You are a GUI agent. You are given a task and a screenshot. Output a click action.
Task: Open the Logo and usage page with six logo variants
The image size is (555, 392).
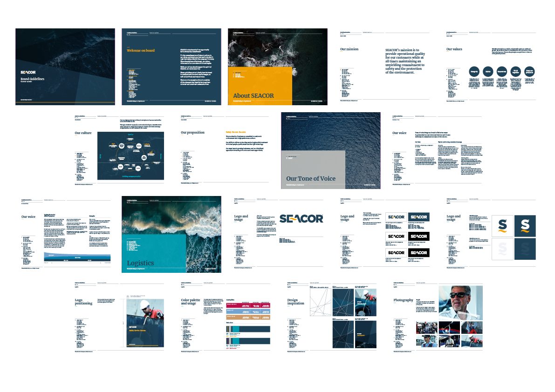385,234
